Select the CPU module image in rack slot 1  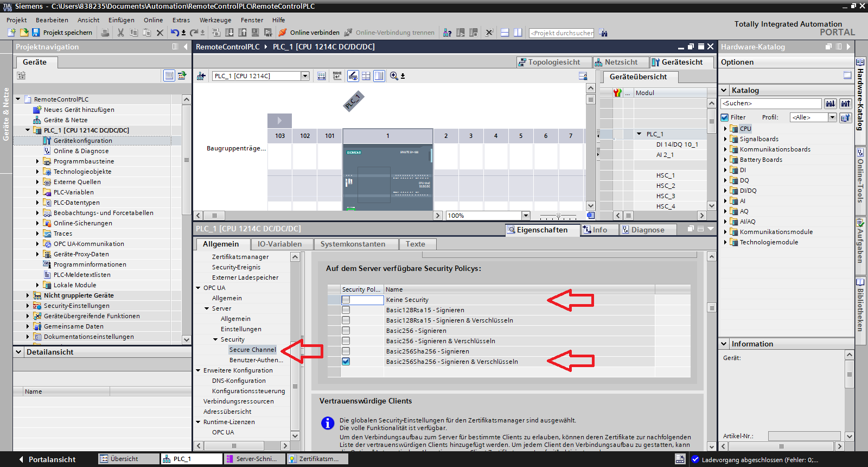pyautogui.click(x=388, y=177)
